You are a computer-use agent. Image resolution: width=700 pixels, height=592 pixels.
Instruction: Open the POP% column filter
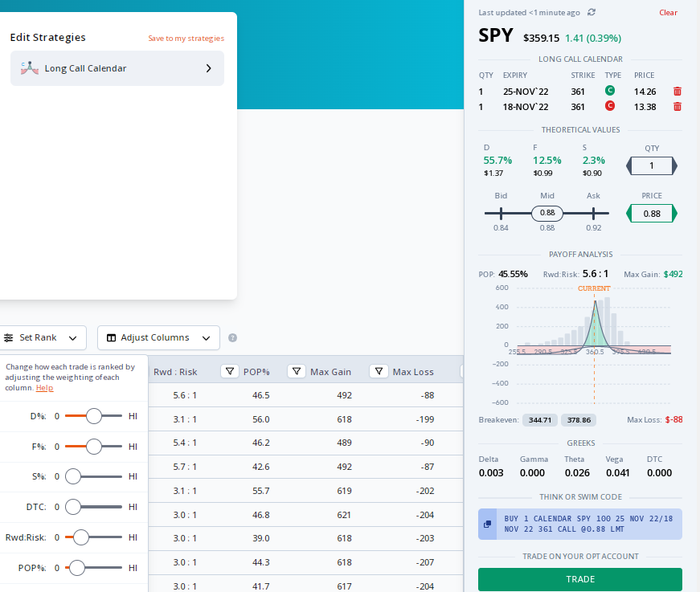[230, 371]
